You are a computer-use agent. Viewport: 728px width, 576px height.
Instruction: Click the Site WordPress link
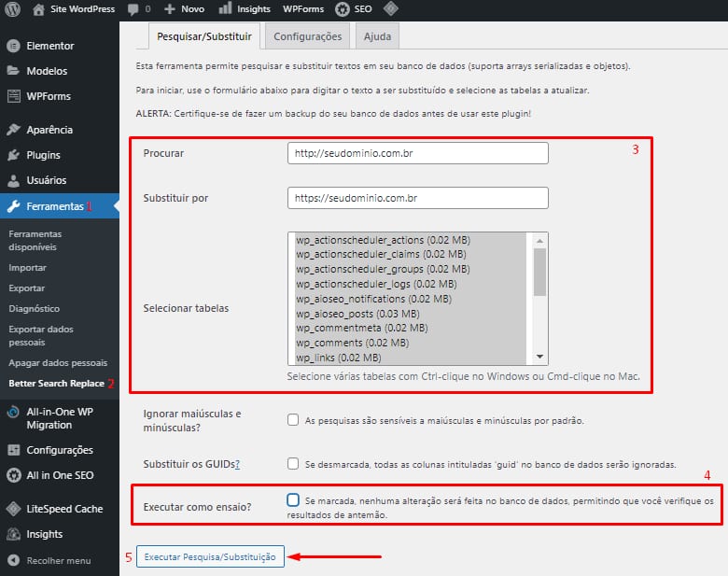point(82,8)
